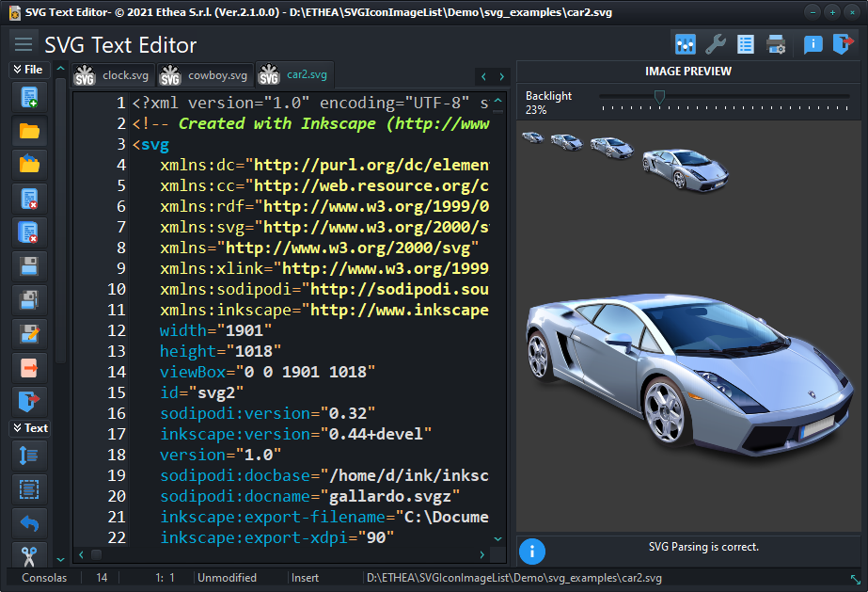Undo with the blue arrow icon
The height and width of the screenshot is (592, 868).
click(x=28, y=522)
